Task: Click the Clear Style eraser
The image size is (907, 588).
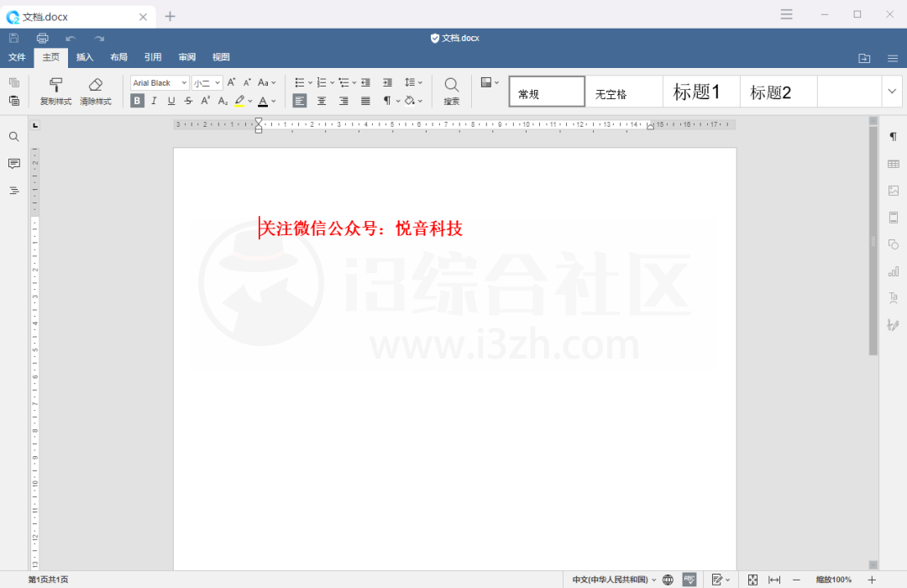Action: (x=96, y=92)
